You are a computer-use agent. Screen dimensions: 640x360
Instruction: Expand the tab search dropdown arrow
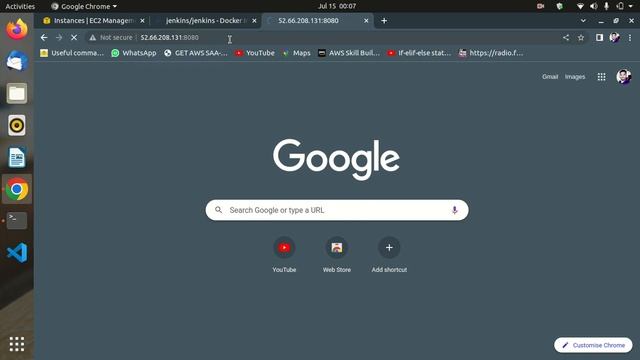583,21
